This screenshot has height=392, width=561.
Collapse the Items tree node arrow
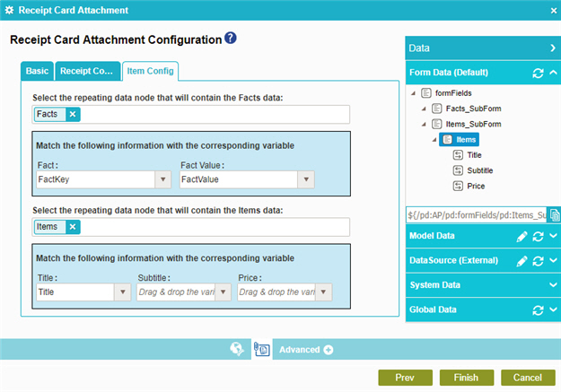(x=434, y=140)
